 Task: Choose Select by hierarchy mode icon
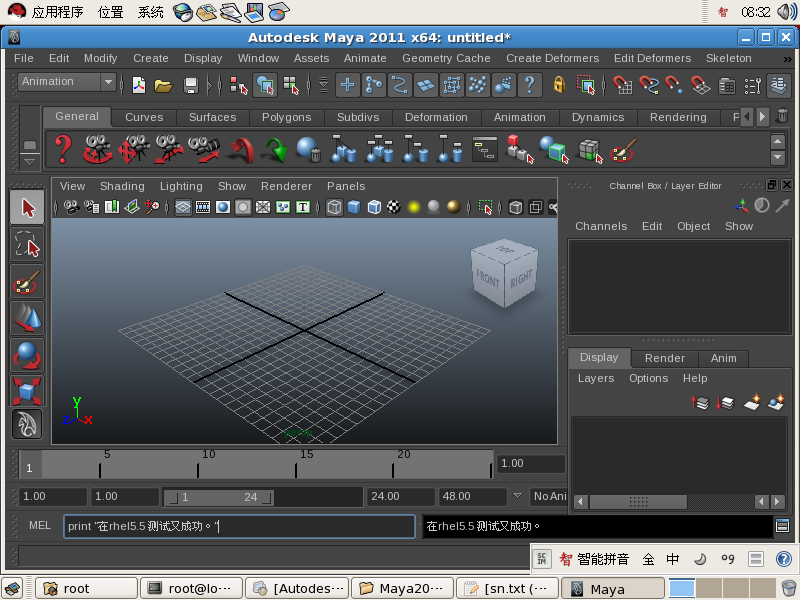(238, 85)
